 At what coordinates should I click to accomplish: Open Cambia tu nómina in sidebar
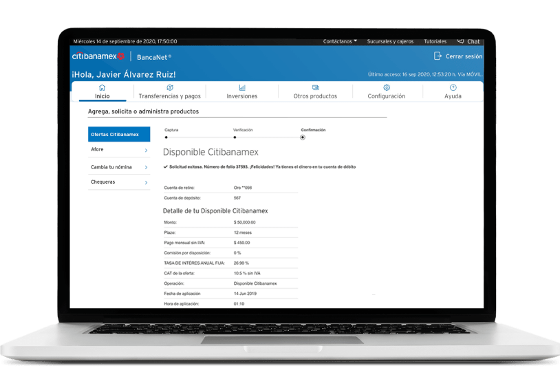(119, 166)
